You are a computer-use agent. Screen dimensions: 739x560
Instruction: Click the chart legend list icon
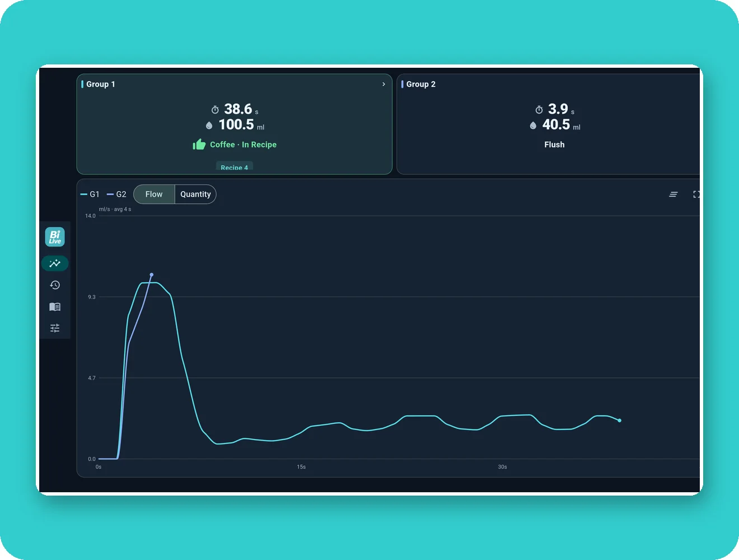[673, 194]
